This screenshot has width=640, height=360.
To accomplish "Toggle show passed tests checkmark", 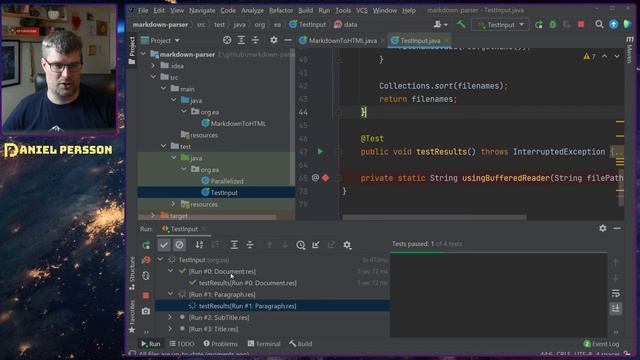I will (164, 245).
